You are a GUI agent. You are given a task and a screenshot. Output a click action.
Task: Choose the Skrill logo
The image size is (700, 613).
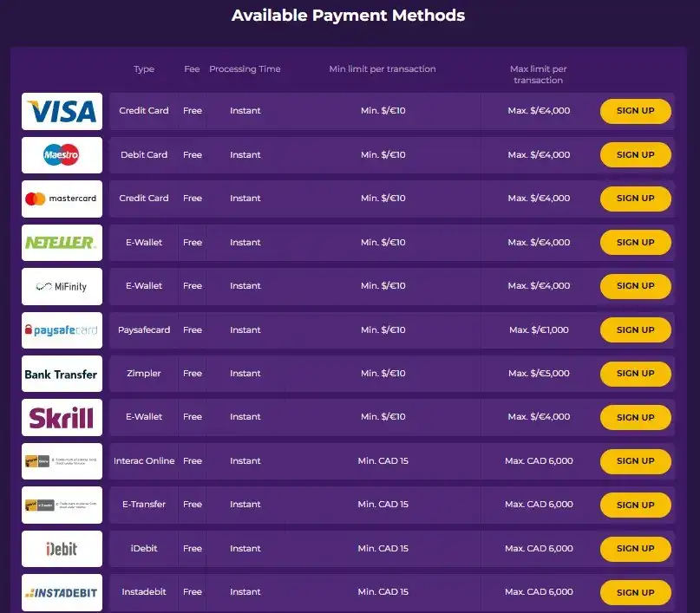pyautogui.click(x=62, y=418)
